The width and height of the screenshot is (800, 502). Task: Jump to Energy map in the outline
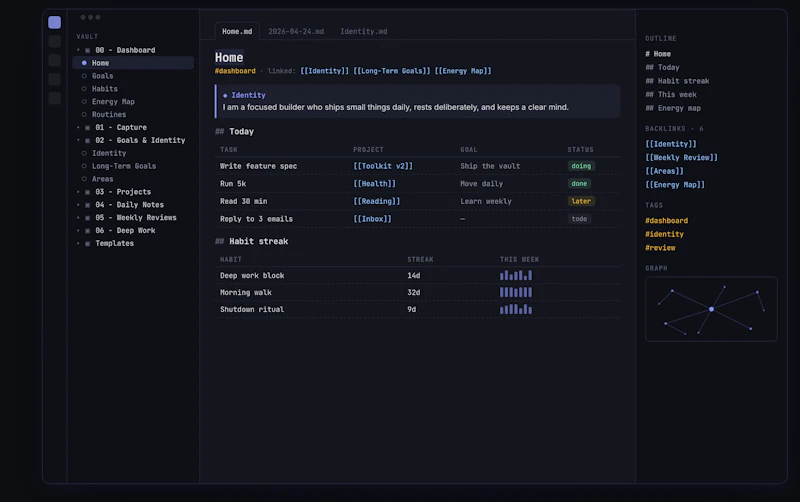pyautogui.click(x=673, y=109)
